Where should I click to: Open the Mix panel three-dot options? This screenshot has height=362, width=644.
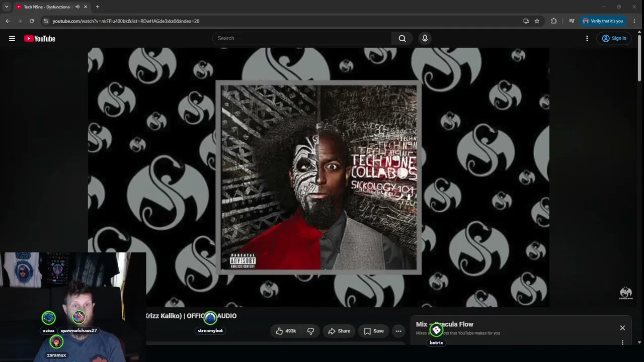coord(622,342)
